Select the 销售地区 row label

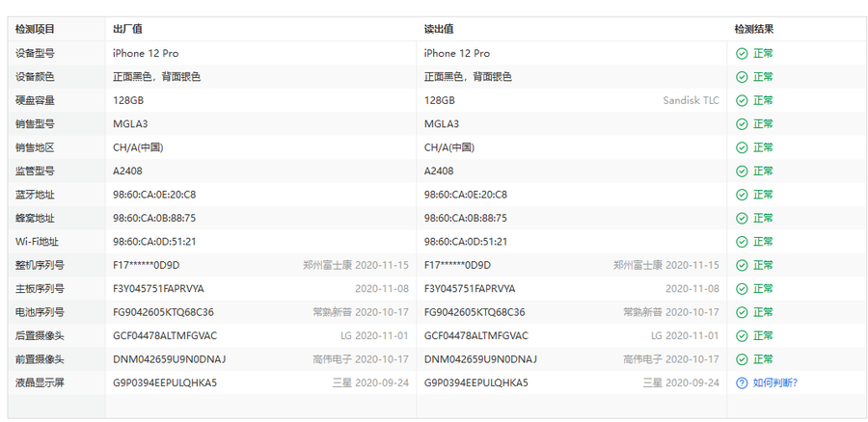tap(35, 147)
